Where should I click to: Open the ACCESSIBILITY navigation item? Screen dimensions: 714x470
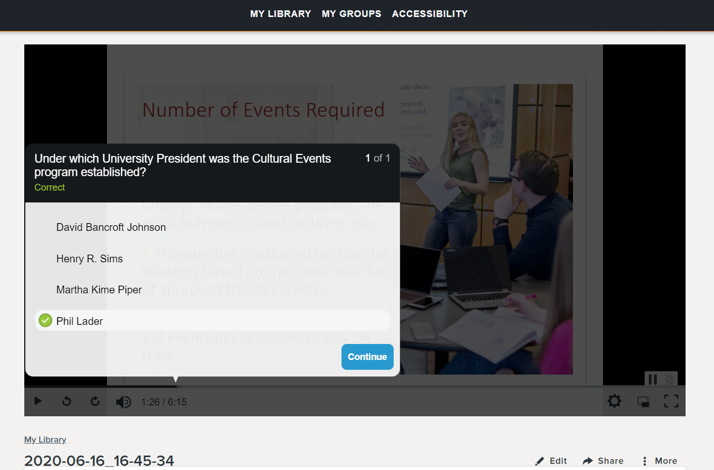[429, 14]
